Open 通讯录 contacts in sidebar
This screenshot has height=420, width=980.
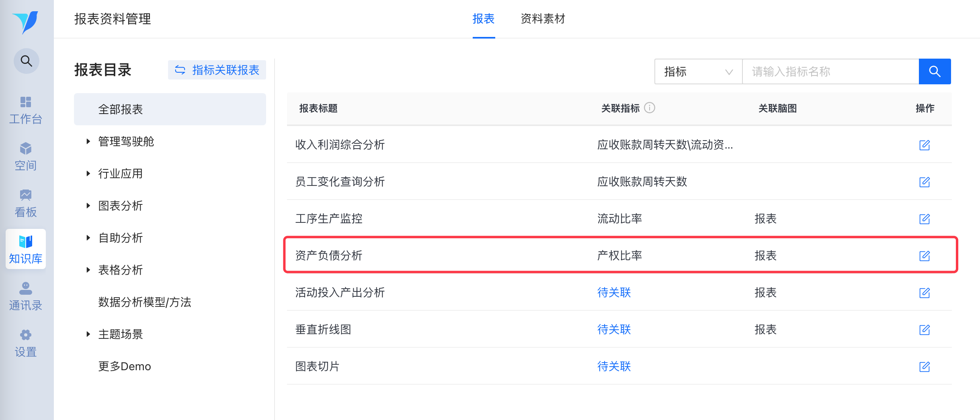[26, 296]
